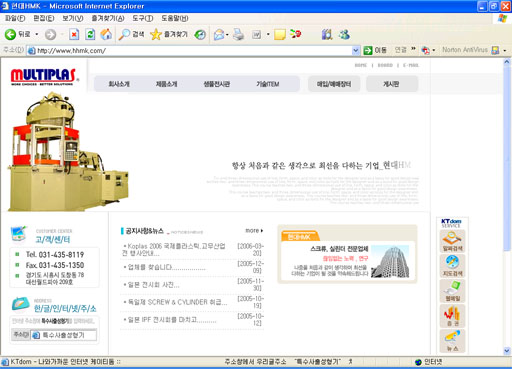Go to Home page icon
The image size is (512, 369).
click(x=106, y=34)
